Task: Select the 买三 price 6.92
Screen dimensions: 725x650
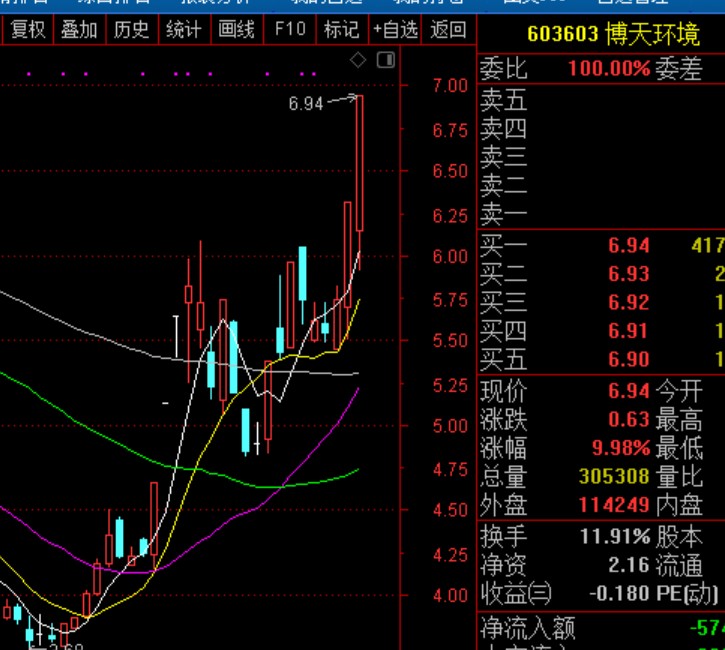Action: pos(629,302)
